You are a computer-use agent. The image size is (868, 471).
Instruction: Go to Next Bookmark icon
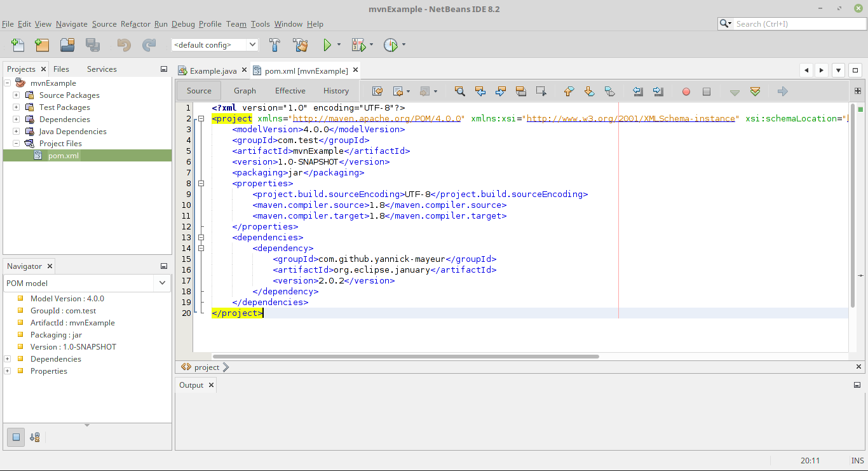tap(589, 92)
